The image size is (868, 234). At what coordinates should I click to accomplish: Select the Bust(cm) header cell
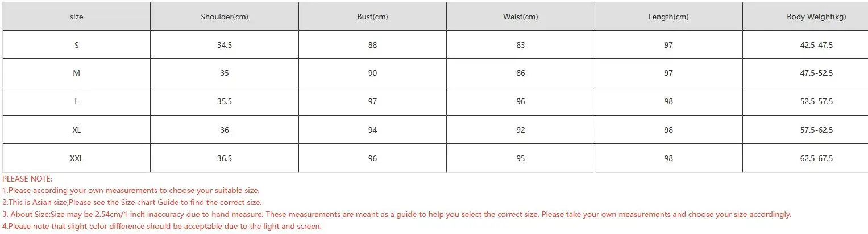click(x=372, y=17)
